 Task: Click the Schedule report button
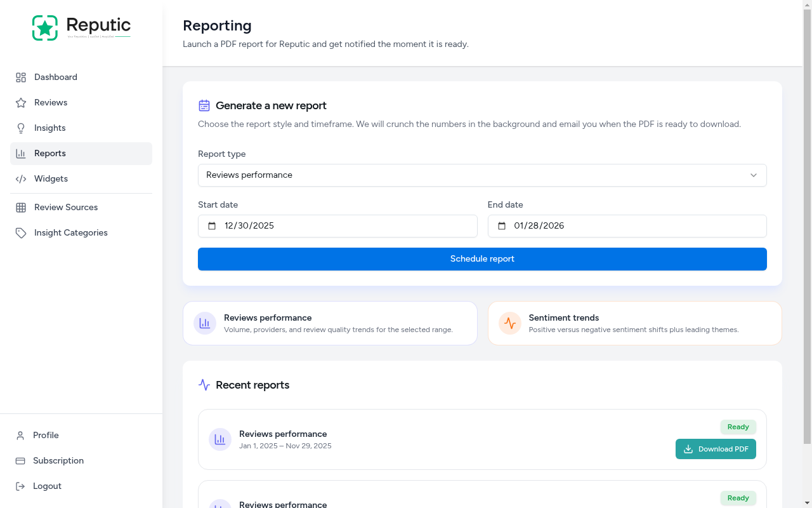click(482, 258)
